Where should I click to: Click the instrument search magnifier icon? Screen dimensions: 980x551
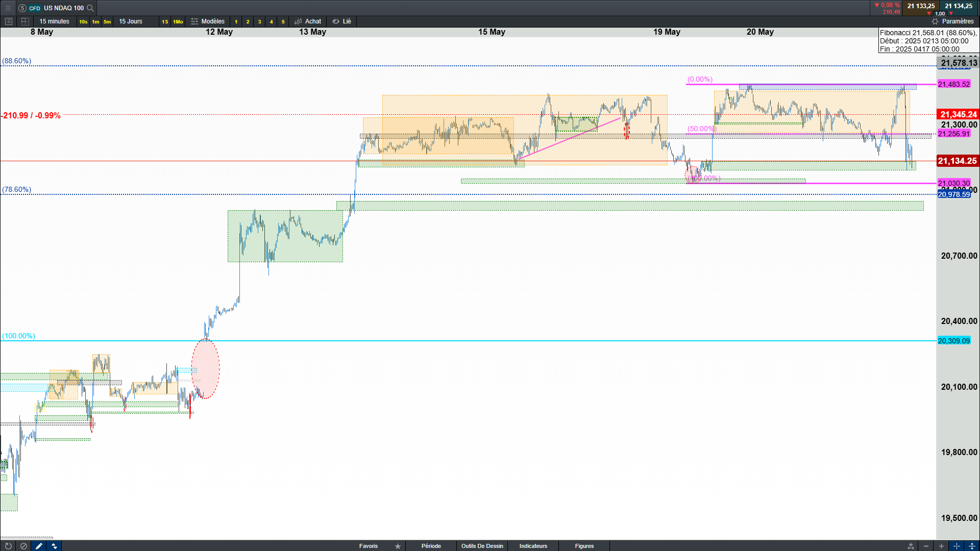(90, 8)
